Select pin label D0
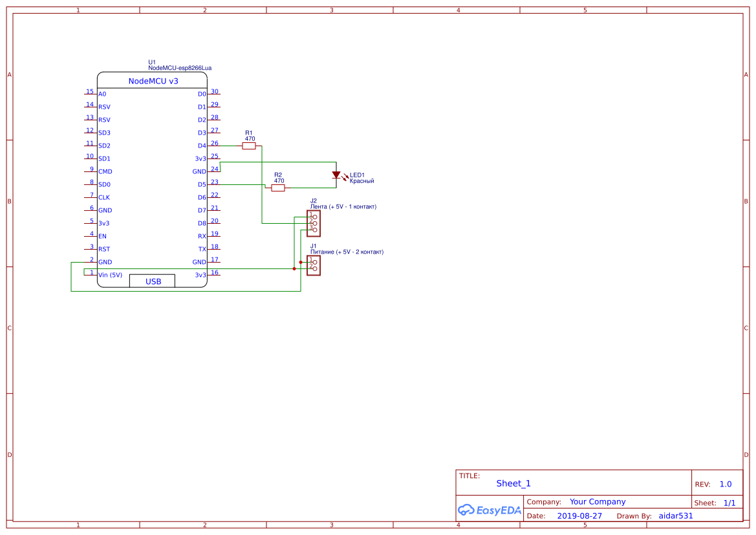756x535 pixels. [x=202, y=94]
